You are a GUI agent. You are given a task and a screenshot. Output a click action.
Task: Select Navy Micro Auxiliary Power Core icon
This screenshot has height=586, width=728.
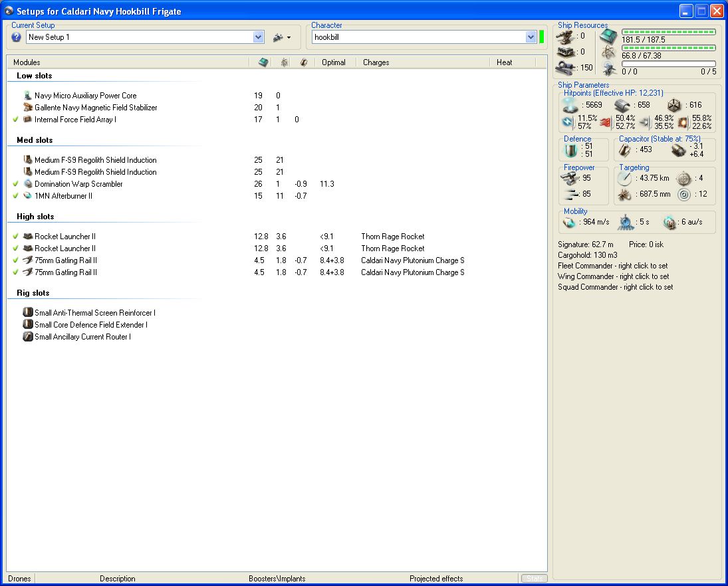click(28, 95)
